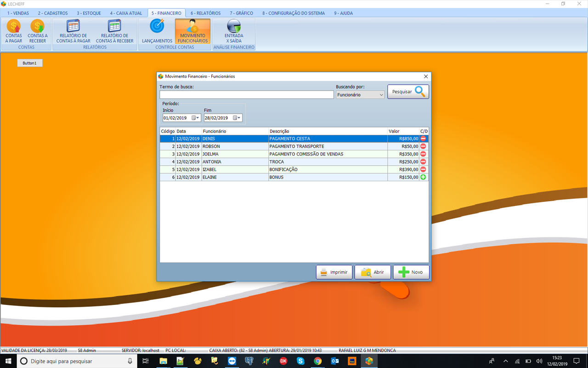Viewport: 588px width, 368px height.
Task: Open TeamViewer from taskbar
Action: pos(232,361)
